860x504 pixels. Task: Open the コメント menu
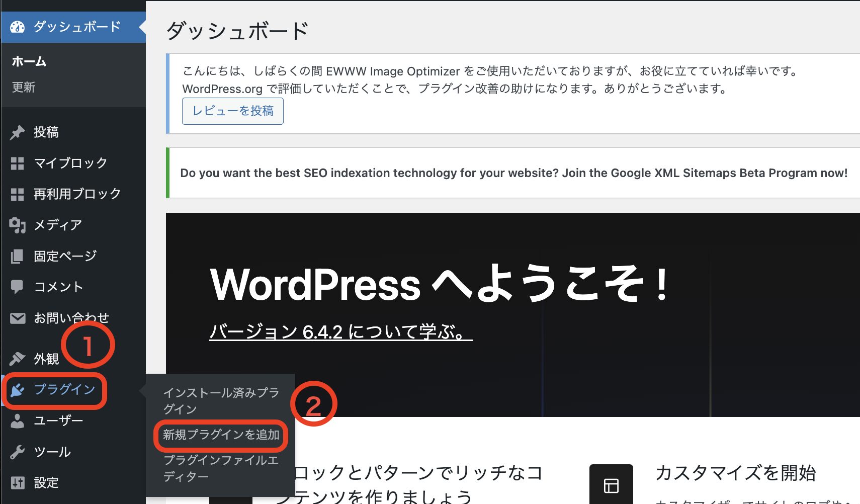tap(73, 287)
